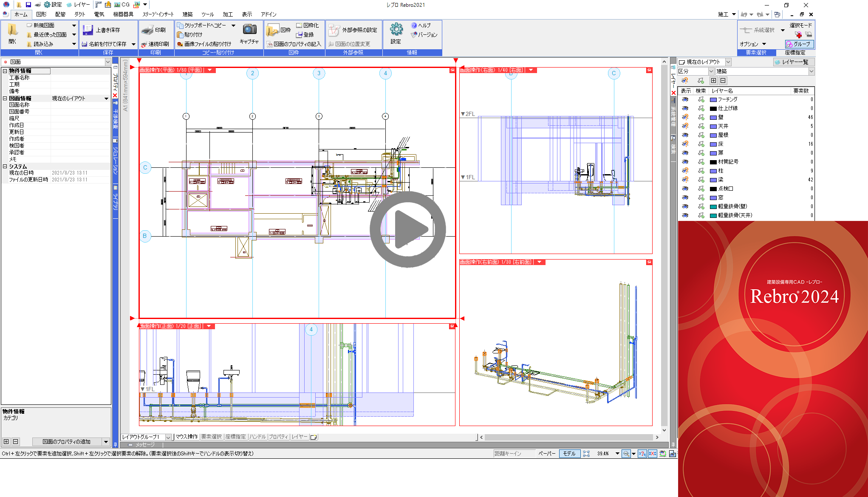The width and height of the screenshot is (868, 497).
Task: Open the 配管 ribbon tab
Action: click(60, 14)
